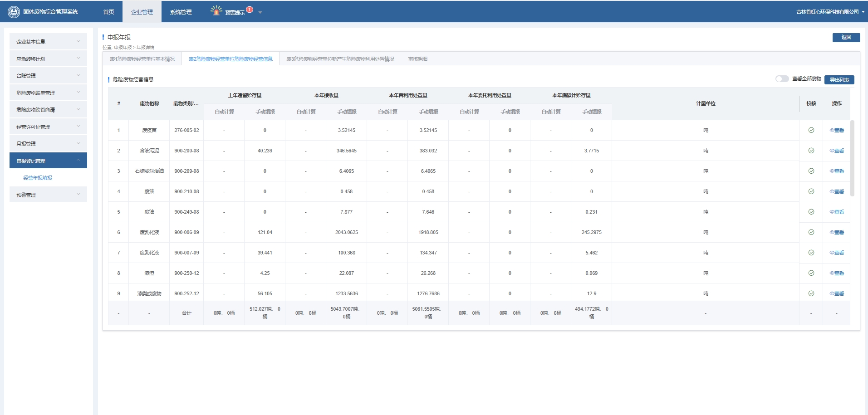This screenshot has height=415, width=868.
Task: Go to 首页 in top navigation
Action: 108,12
